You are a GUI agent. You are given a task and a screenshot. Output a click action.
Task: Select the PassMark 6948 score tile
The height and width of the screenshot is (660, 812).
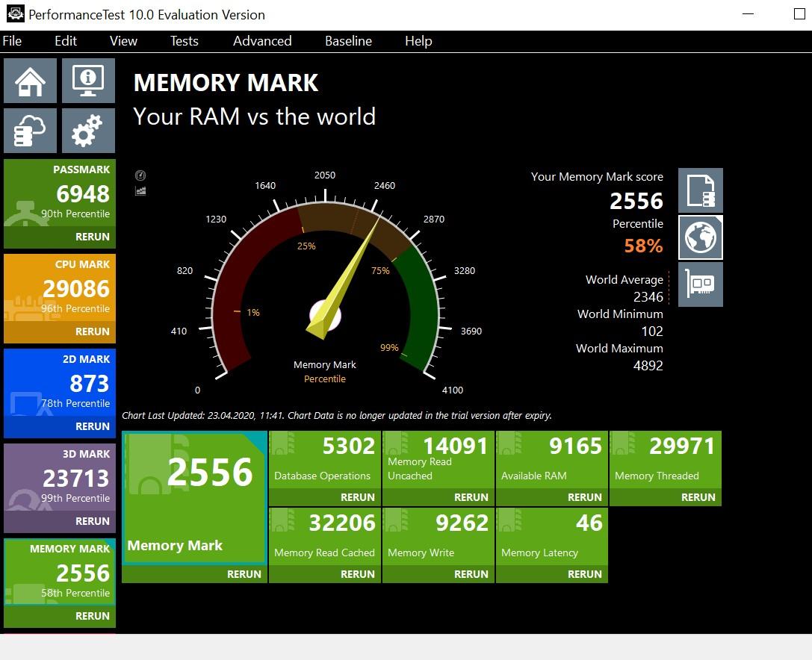(x=60, y=193)
